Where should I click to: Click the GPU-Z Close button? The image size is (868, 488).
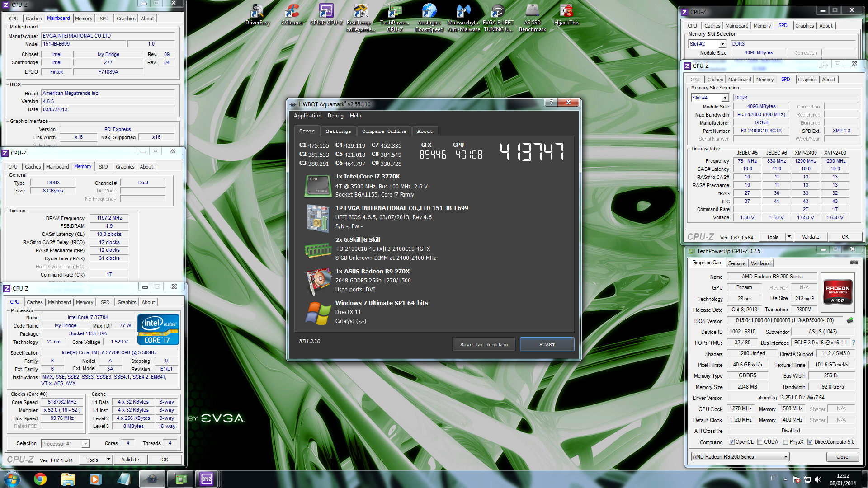click(842, 457)
